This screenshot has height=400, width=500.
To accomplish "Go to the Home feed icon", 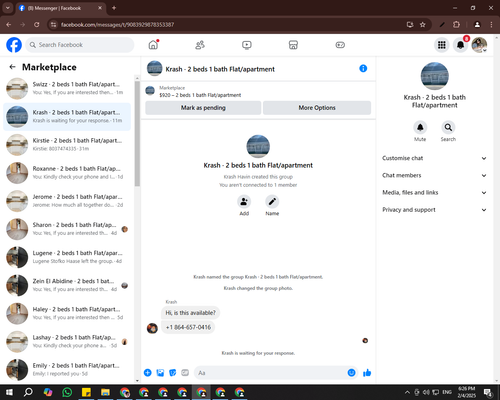I will click(x=153, y=45).
